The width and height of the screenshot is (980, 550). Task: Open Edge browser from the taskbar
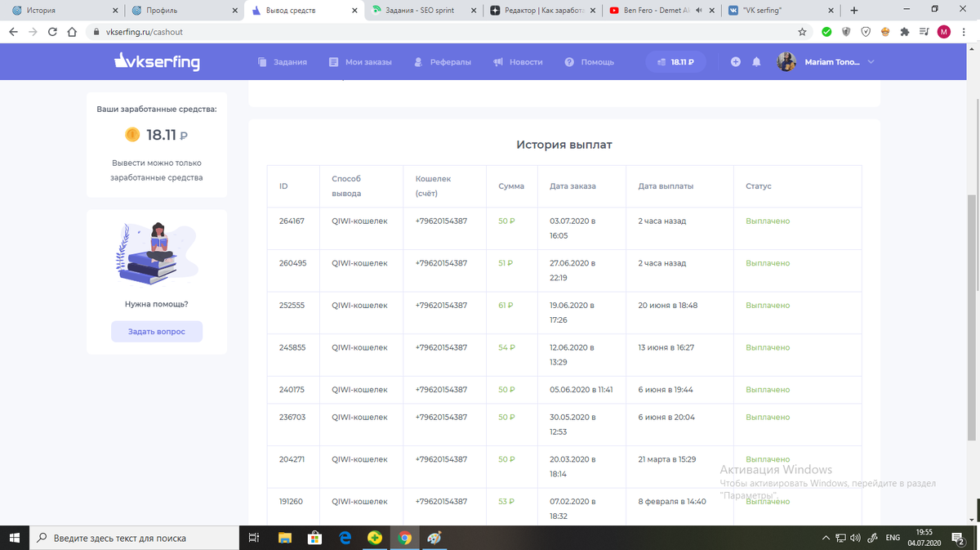345,538
